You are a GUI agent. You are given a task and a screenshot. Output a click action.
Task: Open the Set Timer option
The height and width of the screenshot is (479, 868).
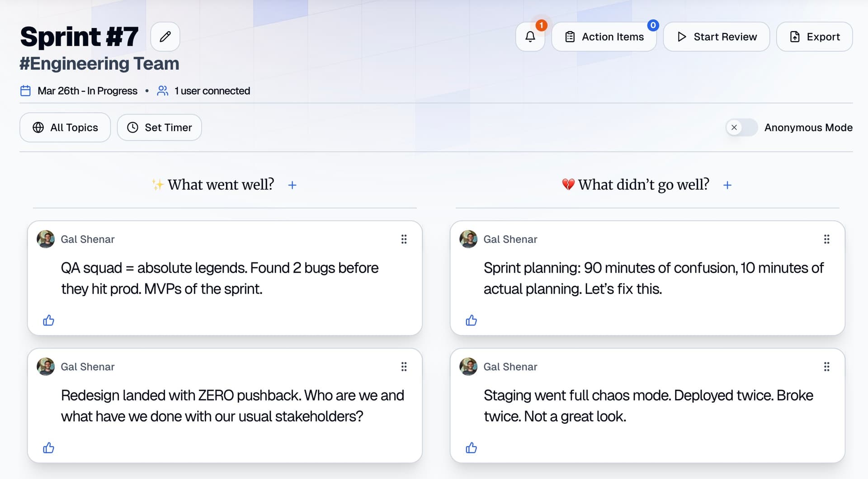159,128
